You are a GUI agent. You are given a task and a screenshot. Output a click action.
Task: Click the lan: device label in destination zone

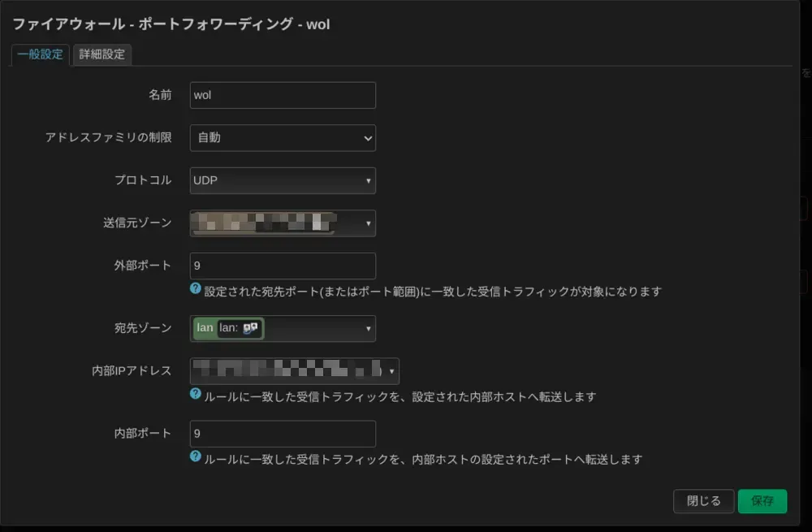[x=231, y=328]
